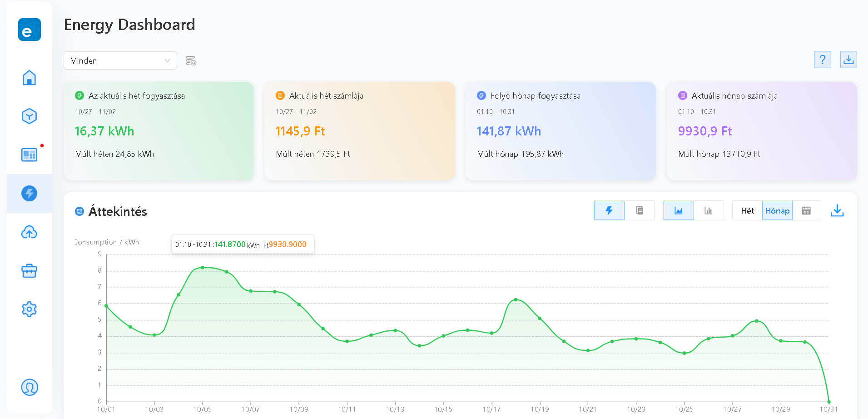Open the settings gear in the sidebar
The image size is (868, 419).
[x=29, y=309]
